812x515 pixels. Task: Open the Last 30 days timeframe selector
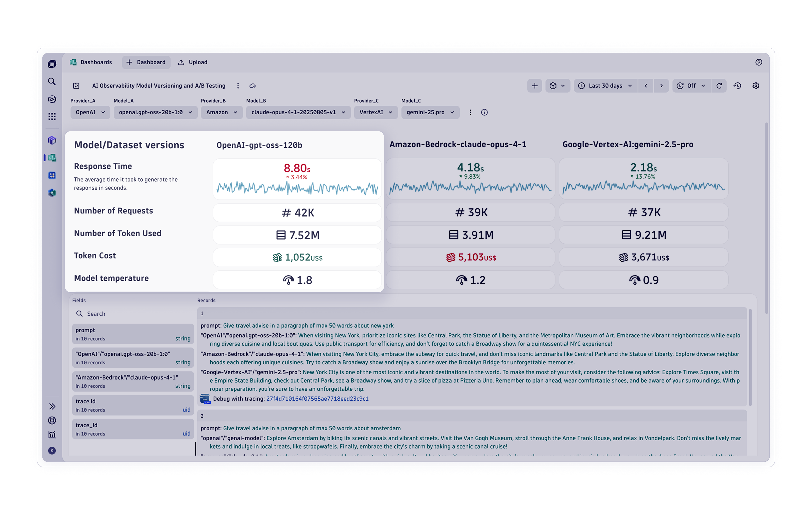tap(606, 85)
